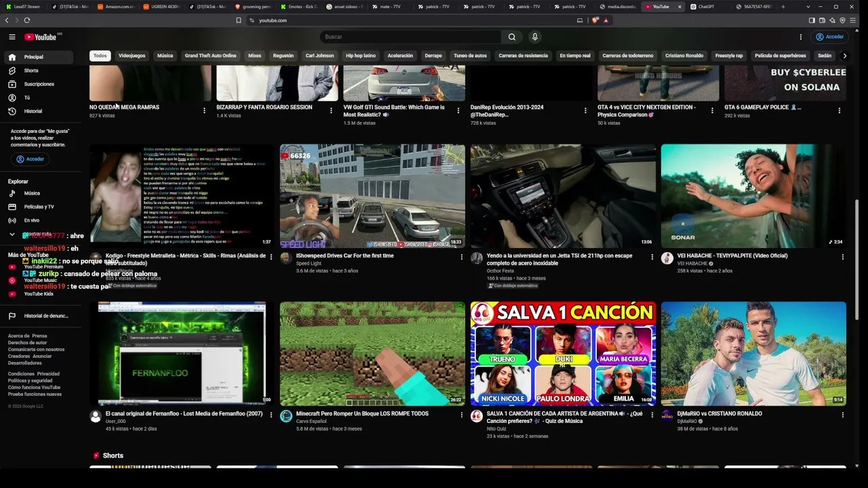
Task: Open Historial in the sidebar
Action: 38,111
